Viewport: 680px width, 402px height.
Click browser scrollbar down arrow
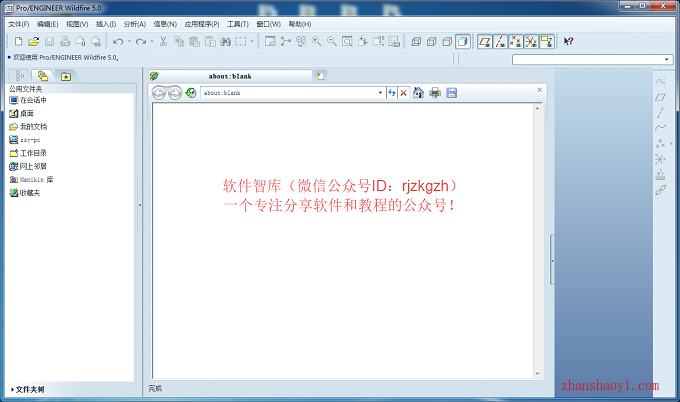tap(538, 374)
